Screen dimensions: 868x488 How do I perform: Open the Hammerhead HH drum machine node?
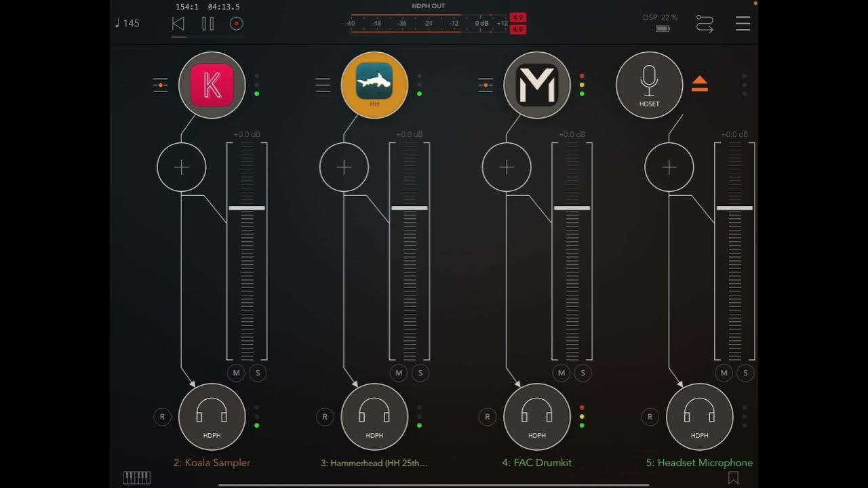click(x=374, y=85)
